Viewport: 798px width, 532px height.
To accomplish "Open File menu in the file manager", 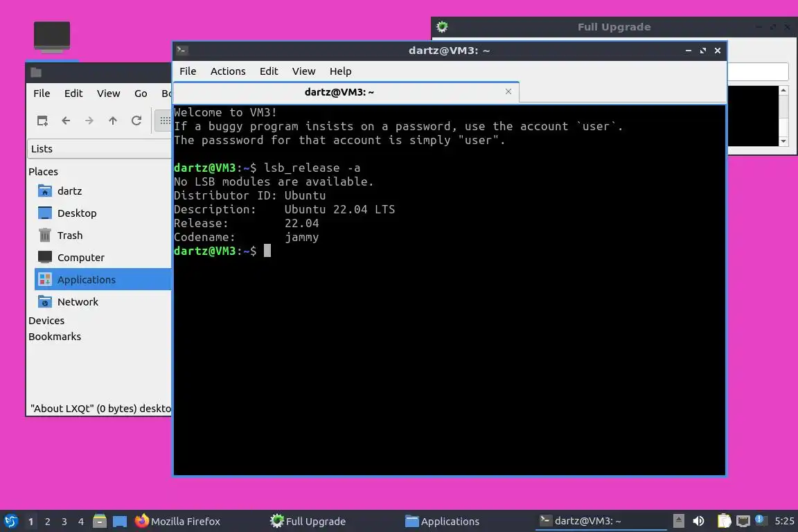I will pos(42,93).
